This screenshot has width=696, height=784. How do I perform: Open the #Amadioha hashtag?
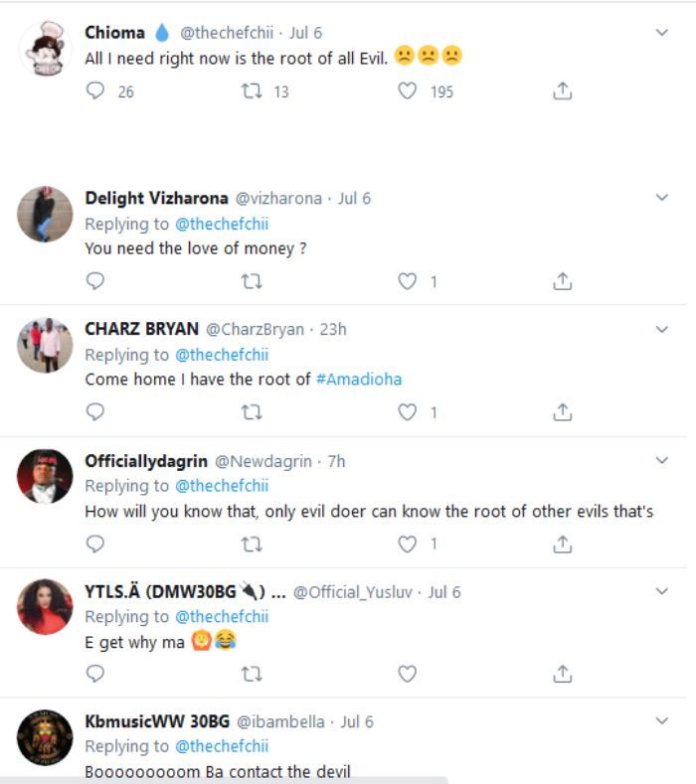click(x=358, y=380)
